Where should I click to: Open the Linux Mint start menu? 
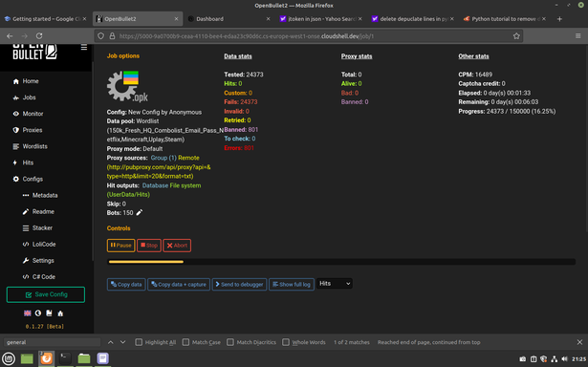click(x=9, y=358)
